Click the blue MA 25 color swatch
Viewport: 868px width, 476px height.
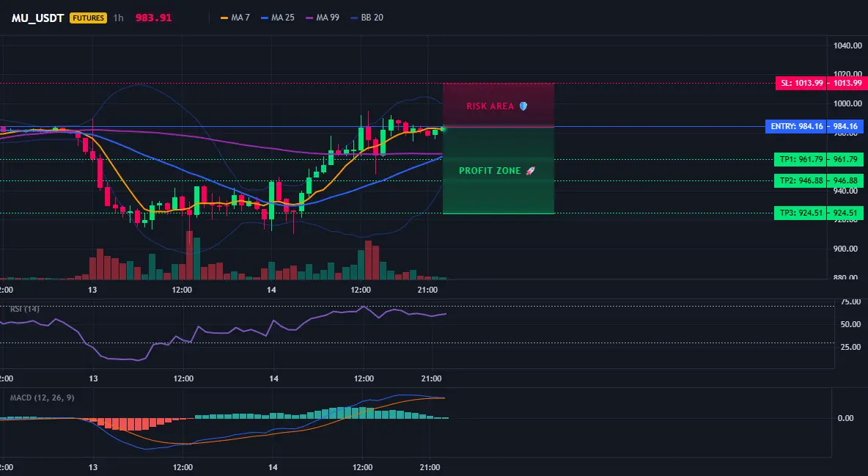(265, 18)
